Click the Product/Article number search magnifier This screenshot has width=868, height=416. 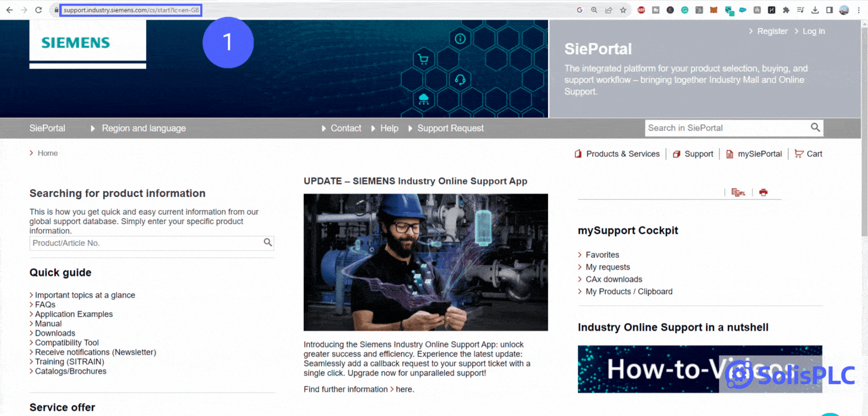267,243
